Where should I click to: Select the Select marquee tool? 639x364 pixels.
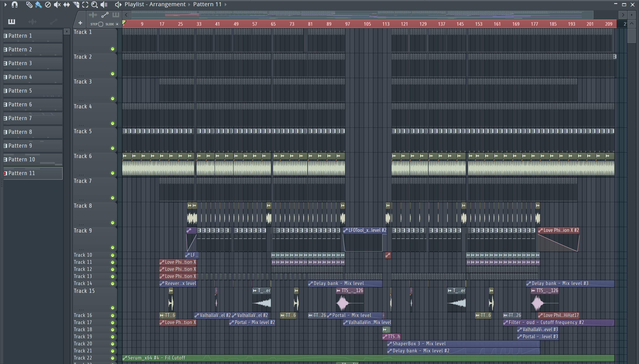85,4
